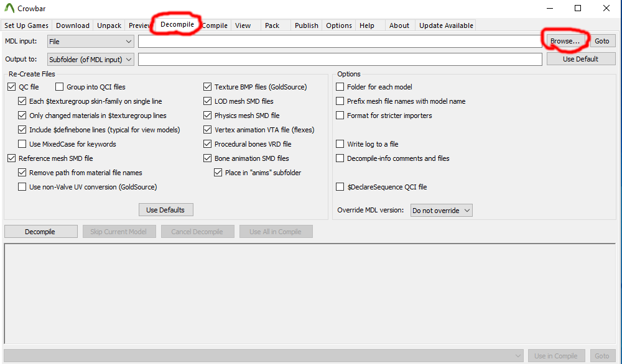Click inside the decompile log output area
622x364 pixels.
[310, 293]
